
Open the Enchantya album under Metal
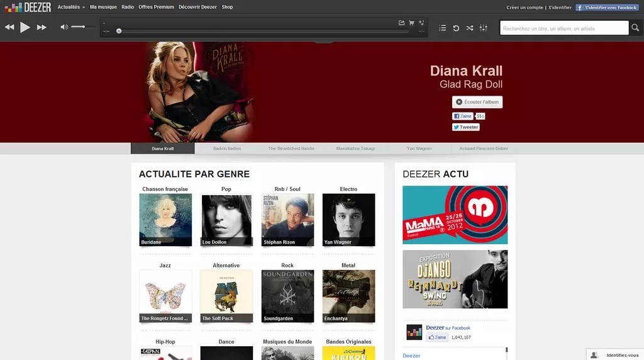(x=348, y=296)
